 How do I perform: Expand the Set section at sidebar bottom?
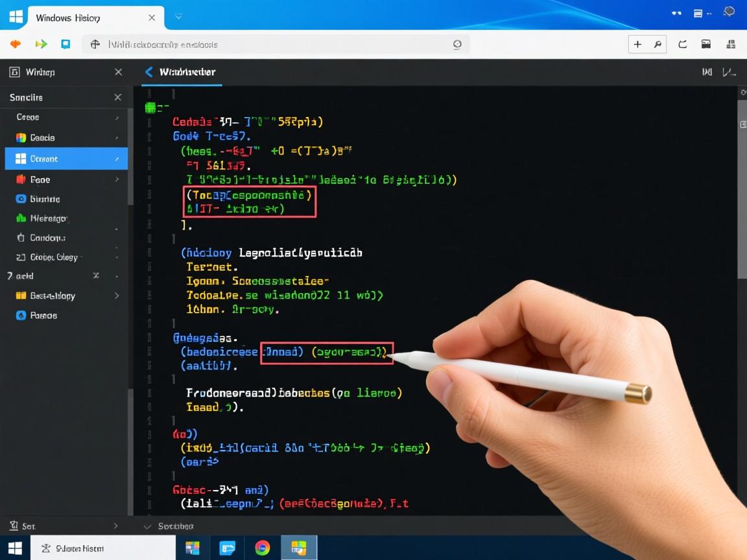pos(116,526)
